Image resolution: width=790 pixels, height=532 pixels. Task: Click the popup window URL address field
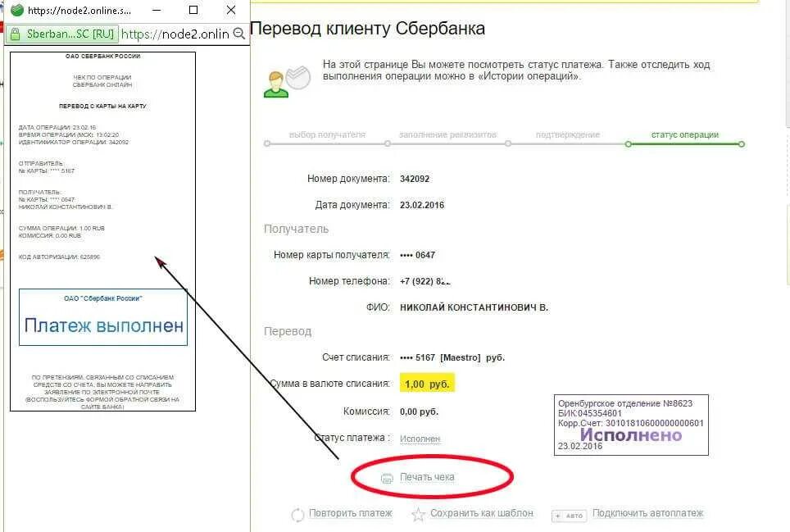point(175,34)
